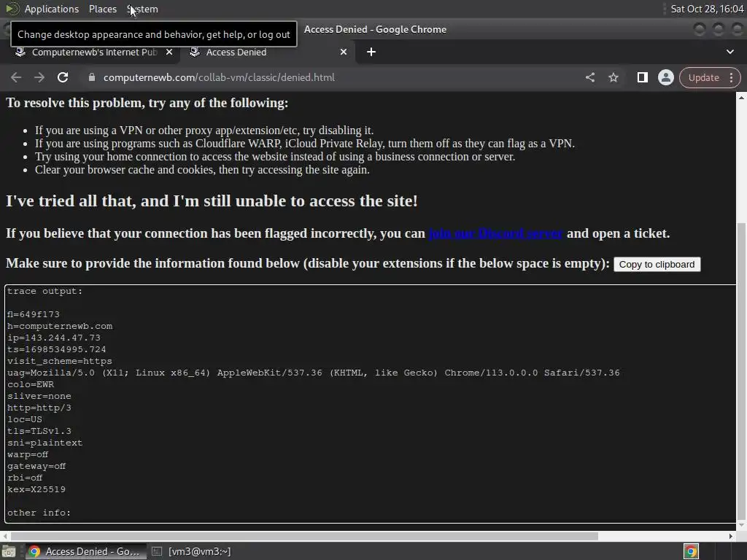Click the kex=X25519 line
This screenshot has width=747, height=560.
[x=36, y=489]
